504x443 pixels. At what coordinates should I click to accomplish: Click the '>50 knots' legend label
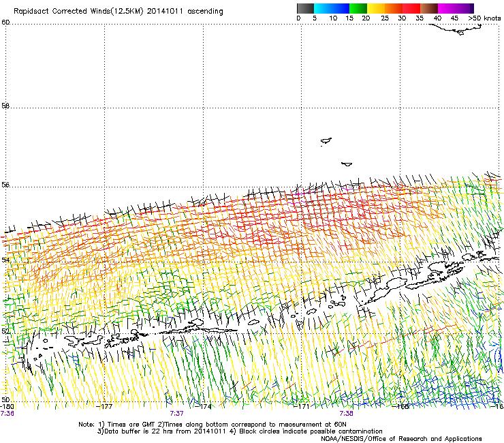pos(485,18)
